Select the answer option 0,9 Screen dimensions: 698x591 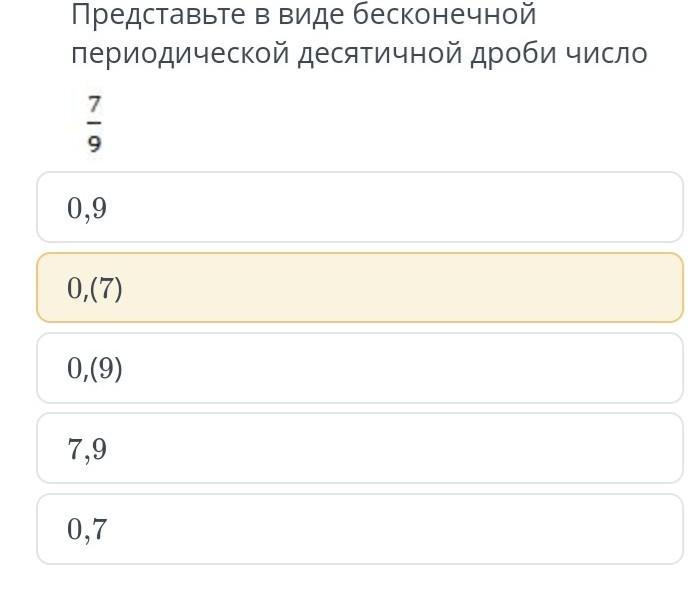[x=360, y=208]
